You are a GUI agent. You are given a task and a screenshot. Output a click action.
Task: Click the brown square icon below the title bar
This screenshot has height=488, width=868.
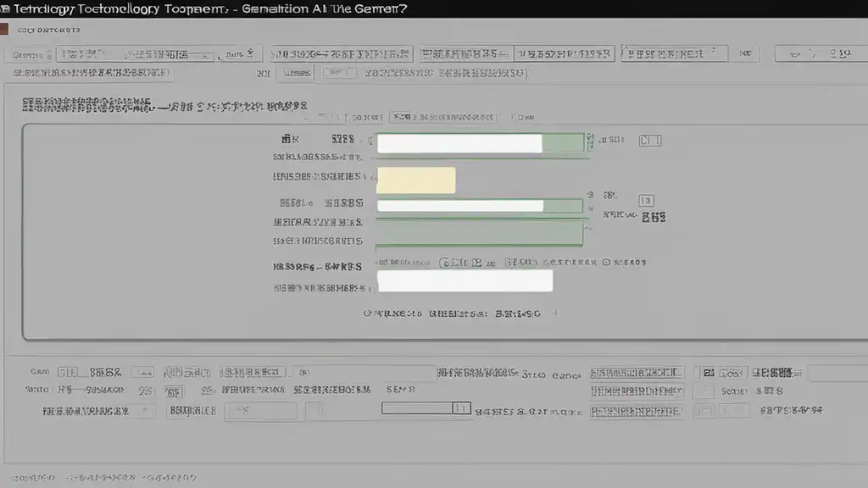(x=4, y=29)
